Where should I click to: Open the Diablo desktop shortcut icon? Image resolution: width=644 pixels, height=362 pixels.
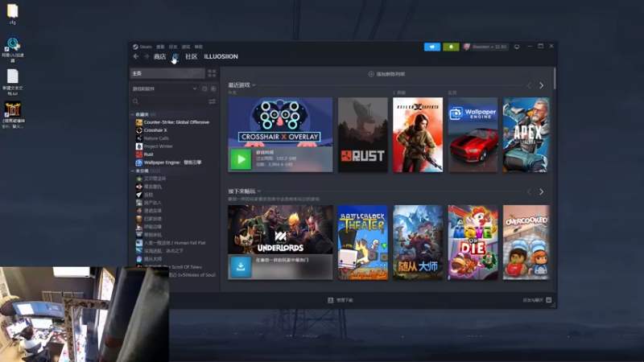(x=13, y=115)
